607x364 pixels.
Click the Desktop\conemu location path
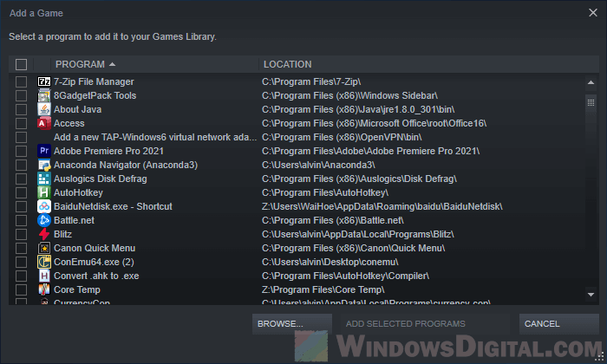pos(330,262)
